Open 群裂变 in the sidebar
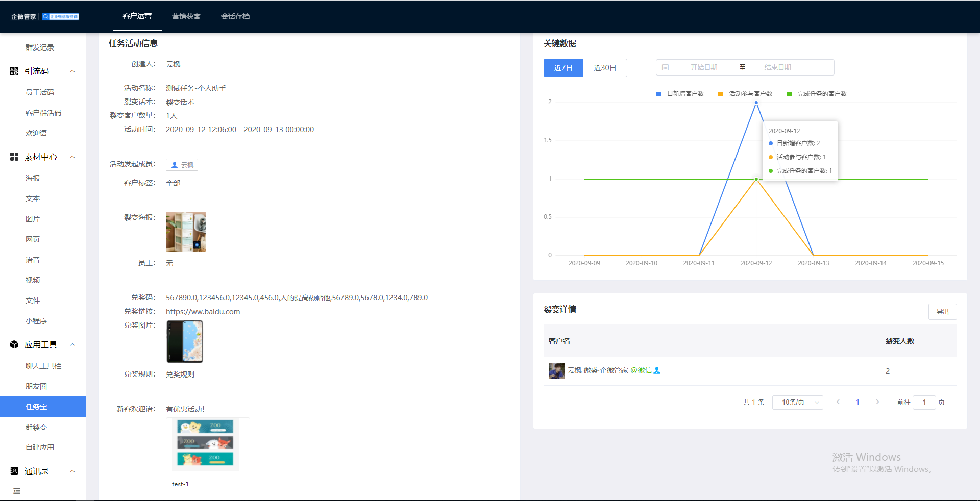 [x=36, y=427]
